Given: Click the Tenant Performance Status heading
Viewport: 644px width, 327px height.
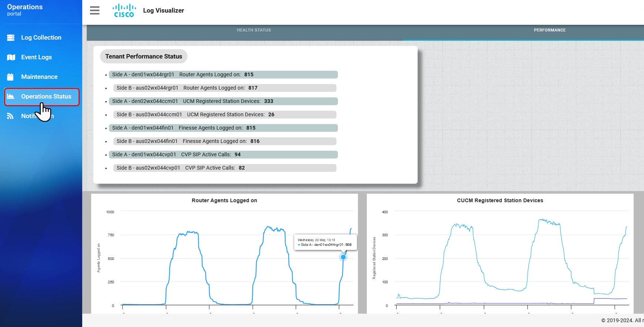Looking at the screenshot, I should point(144,56).
